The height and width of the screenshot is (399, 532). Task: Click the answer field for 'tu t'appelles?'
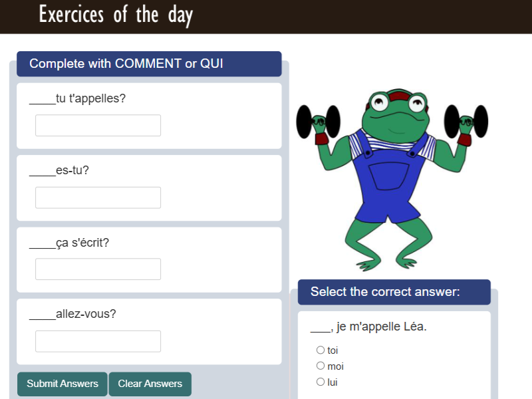pos(98,126)
